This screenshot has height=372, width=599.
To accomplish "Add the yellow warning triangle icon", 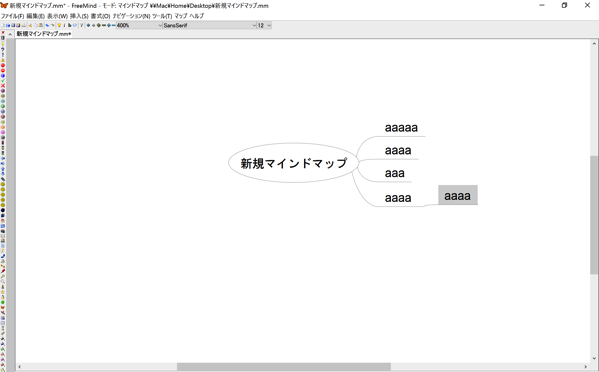I will (3, 60).
